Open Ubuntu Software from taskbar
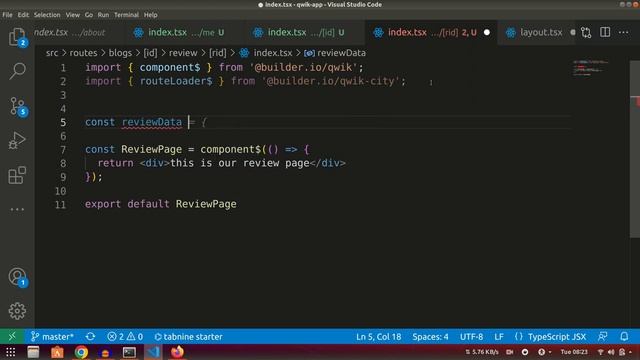 (57, 352)
